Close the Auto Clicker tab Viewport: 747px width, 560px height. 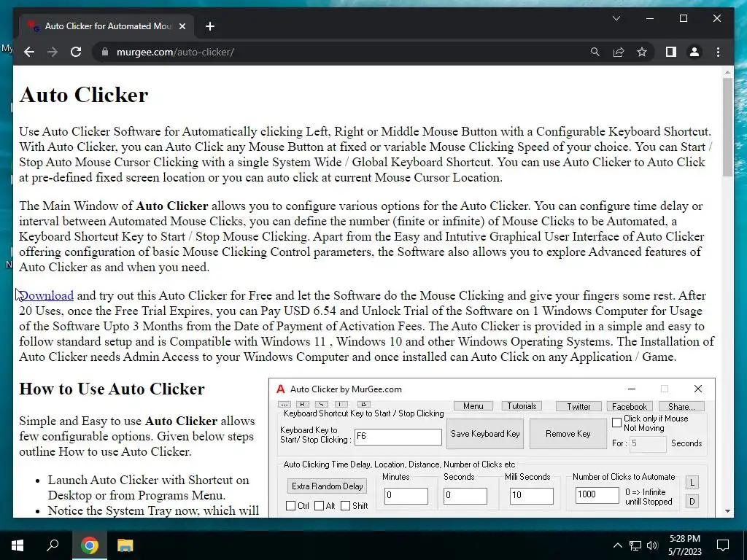click(182, 26)
